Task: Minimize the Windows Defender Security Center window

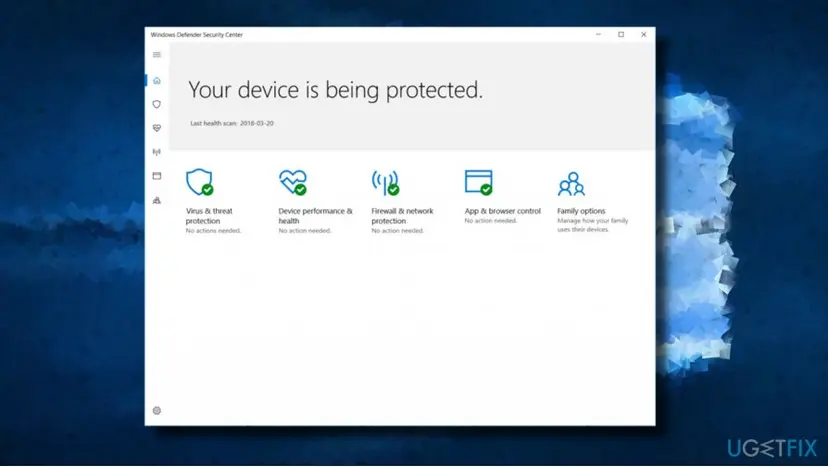Action: pyautogui.click(x=598, y=34)
